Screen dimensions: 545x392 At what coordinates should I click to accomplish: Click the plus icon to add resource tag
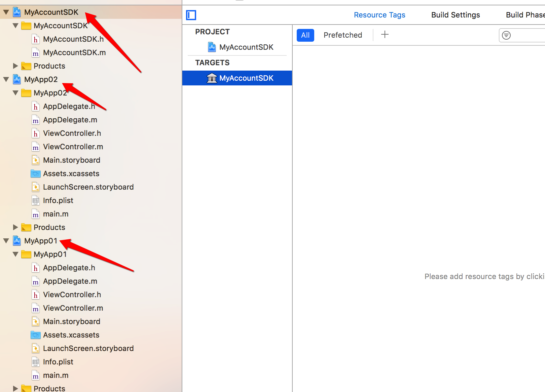385,34
